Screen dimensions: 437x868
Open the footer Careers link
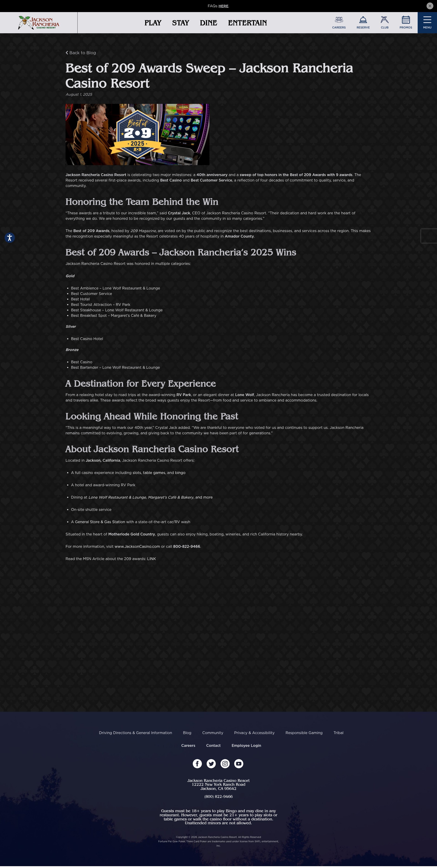[x=188, y=745]
